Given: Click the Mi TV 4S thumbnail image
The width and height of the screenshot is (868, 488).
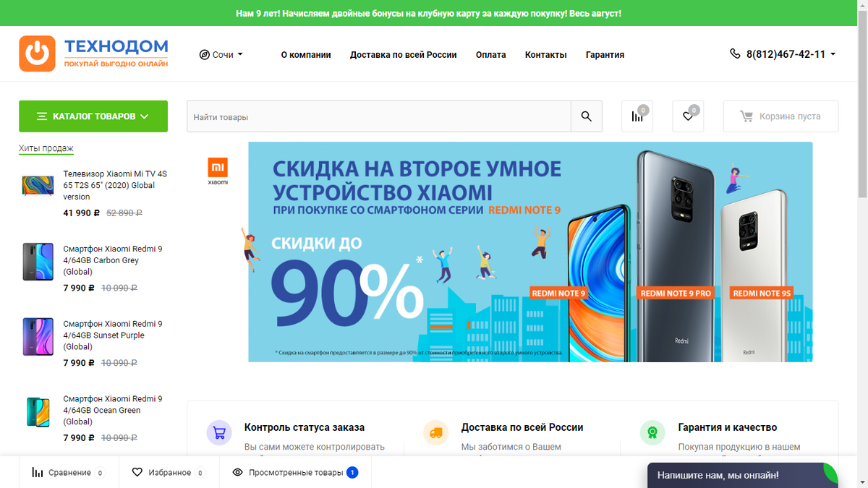Looking at the screenshot, I should (38, 187).
